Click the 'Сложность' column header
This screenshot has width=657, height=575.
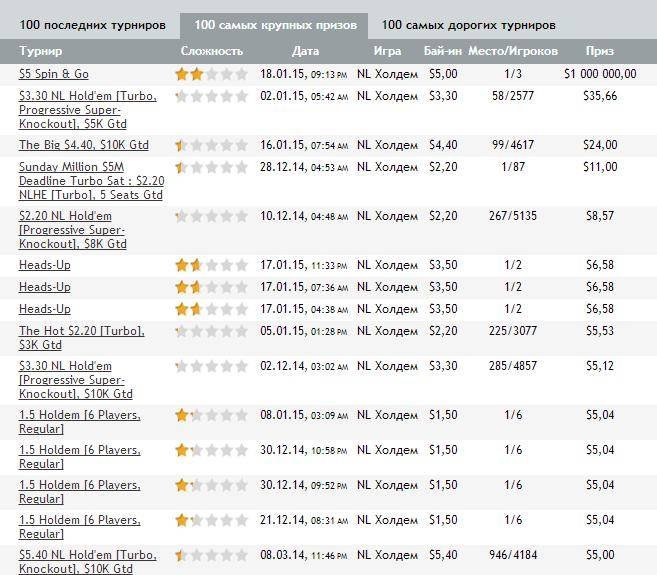pos(211,51)
